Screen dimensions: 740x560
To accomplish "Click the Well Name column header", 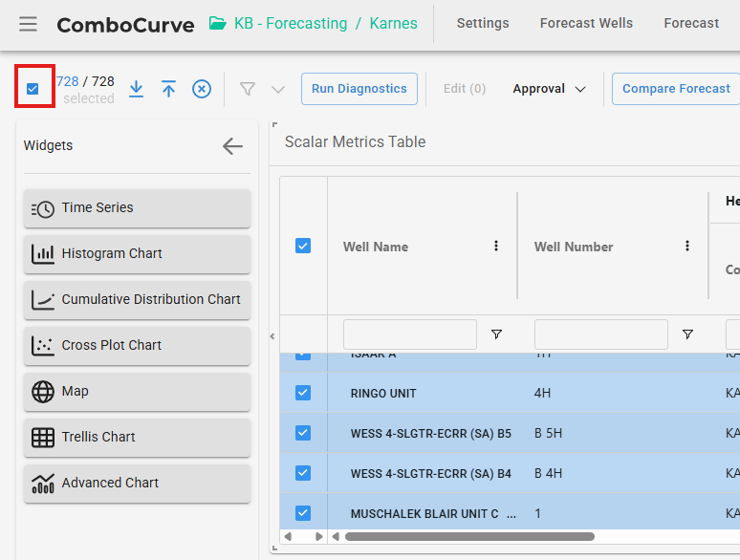I will coord(376,247).
